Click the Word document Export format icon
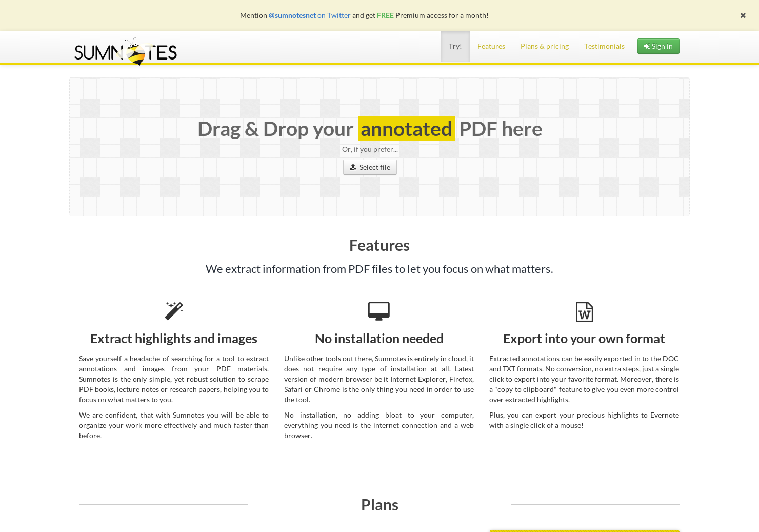This screenshot has width=759, height=532. [584, 311]
